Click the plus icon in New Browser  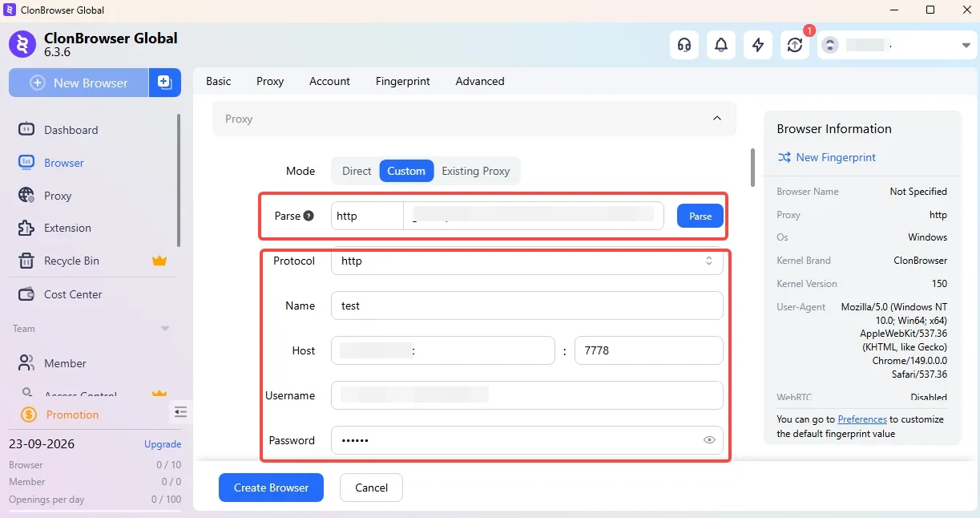tap(38, 83)
